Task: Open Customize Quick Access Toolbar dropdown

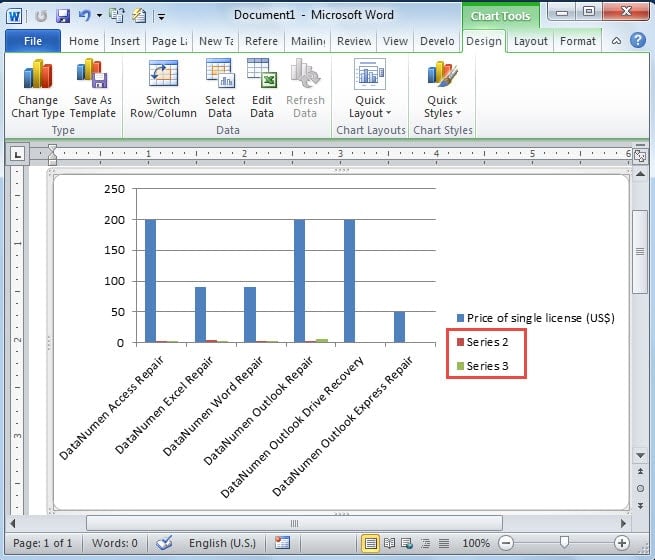Action: 162,17
